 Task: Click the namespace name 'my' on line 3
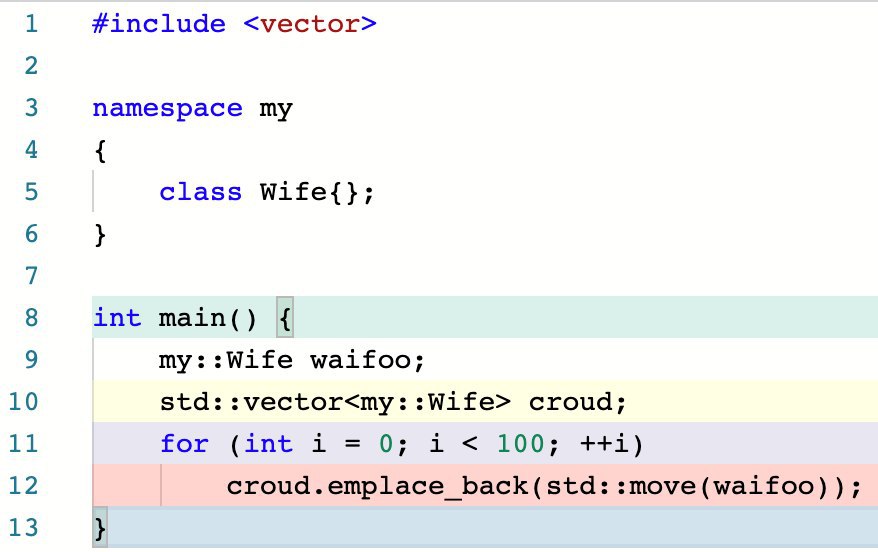coord(276,110)
